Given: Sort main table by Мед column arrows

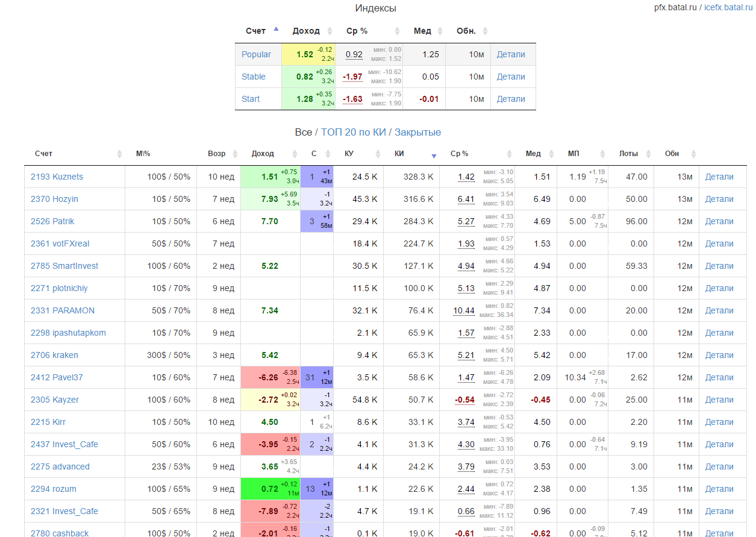Looking at the screenshot, I should pyautogui.click(x=553, y=154).
